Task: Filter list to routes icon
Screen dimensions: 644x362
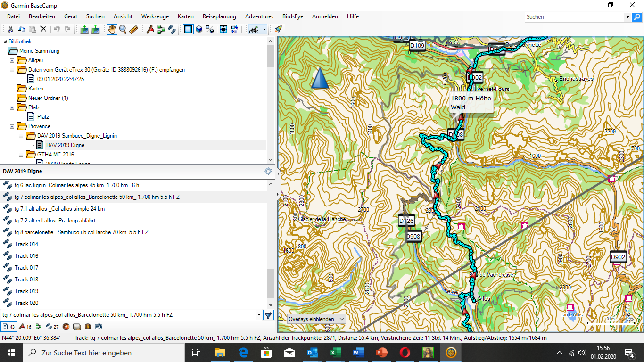Action: click(39, 326)
